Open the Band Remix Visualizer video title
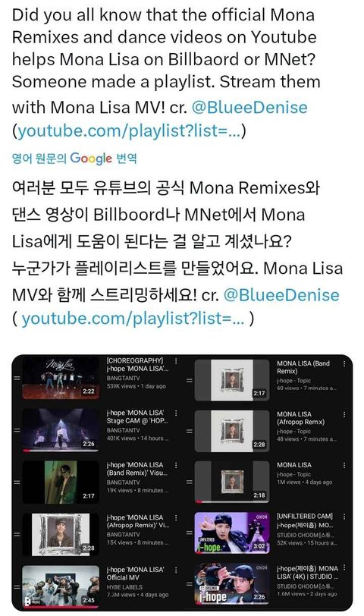364x616 pixels. coord(137,469)
